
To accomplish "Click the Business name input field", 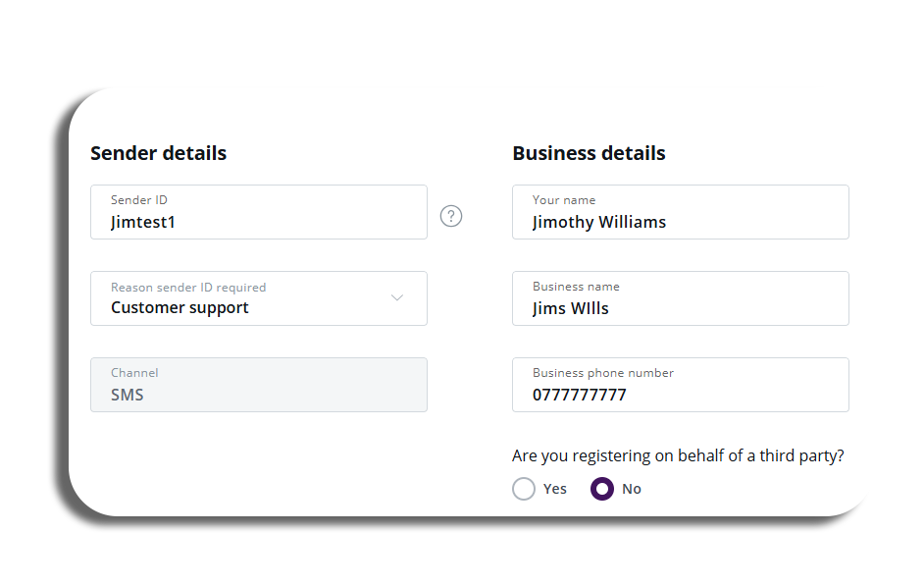I will click(681, 298).
